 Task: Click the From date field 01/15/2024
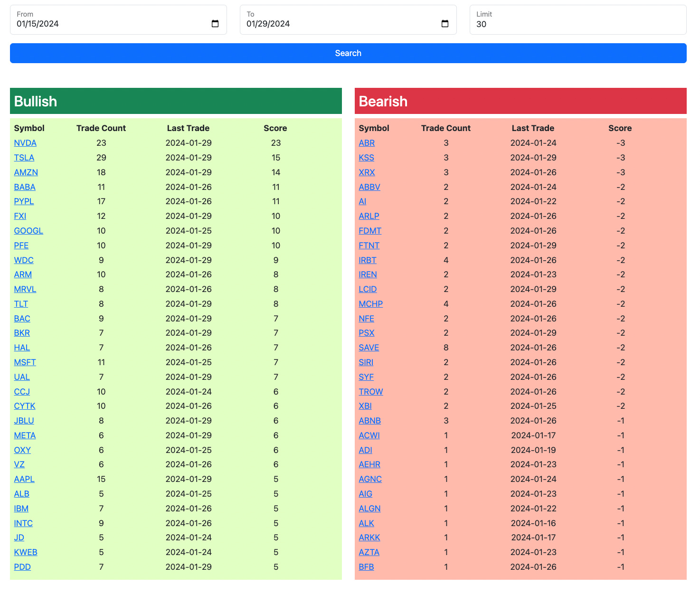click(x=118, y=20)
